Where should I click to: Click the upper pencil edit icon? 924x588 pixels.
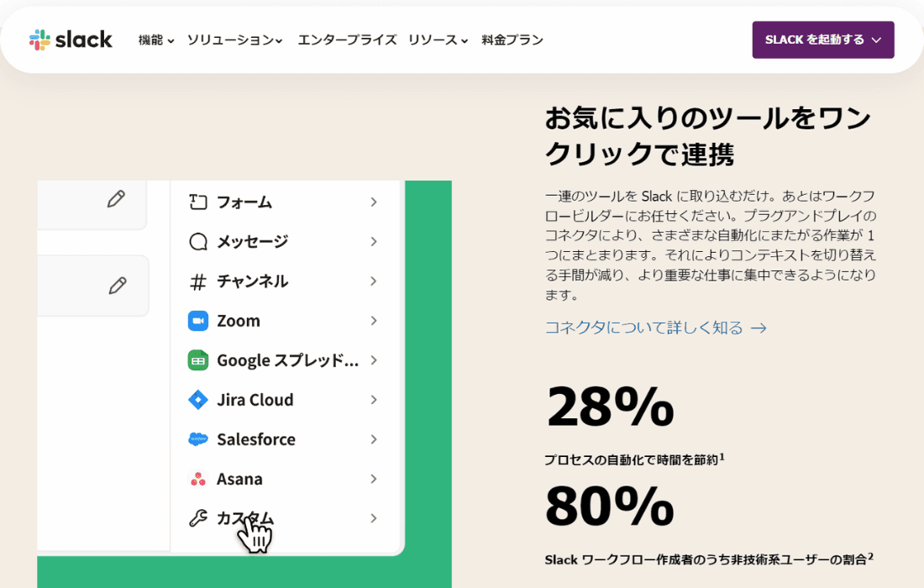pyautogui.click(x=116, y=199)
